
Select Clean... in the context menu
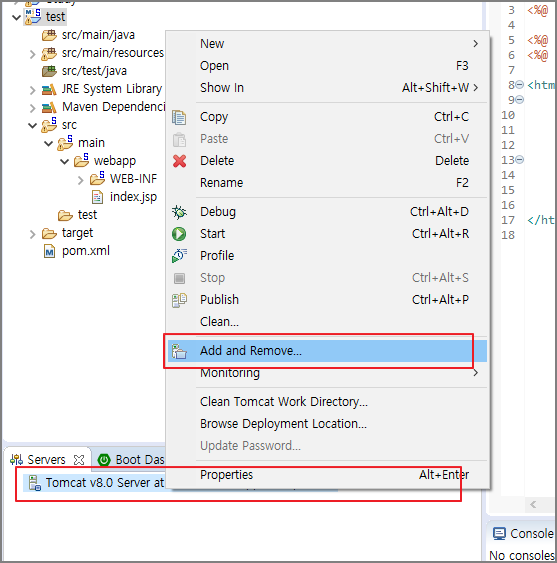pos(327,322)
